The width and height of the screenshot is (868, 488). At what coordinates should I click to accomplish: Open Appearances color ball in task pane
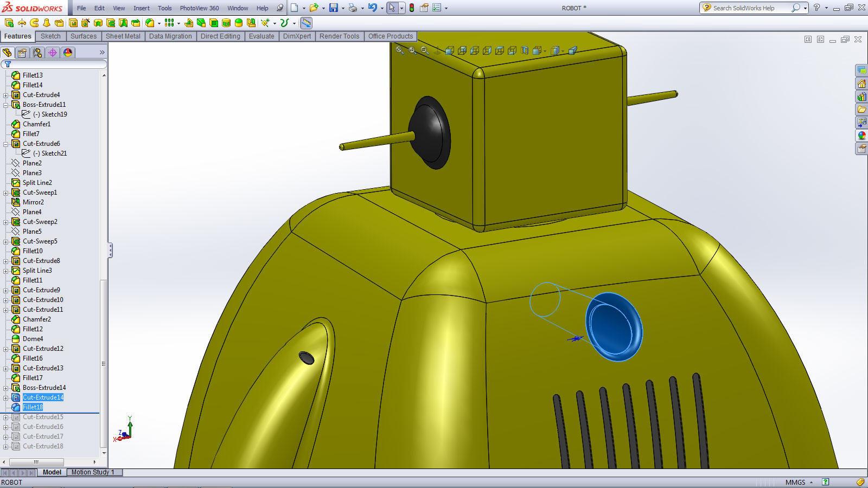coord(861,136)
